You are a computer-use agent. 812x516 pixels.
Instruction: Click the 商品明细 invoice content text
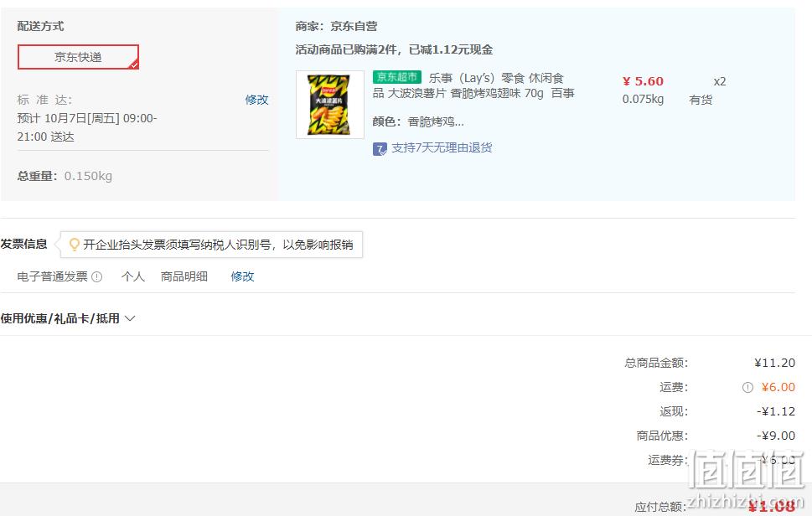click(184, 277)
